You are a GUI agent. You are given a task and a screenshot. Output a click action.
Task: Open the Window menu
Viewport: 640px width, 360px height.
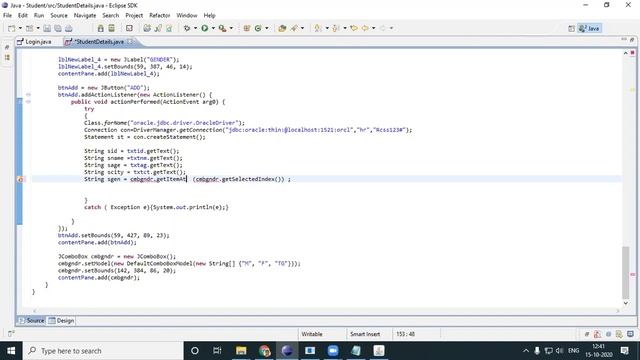click(x=187, y=16)
